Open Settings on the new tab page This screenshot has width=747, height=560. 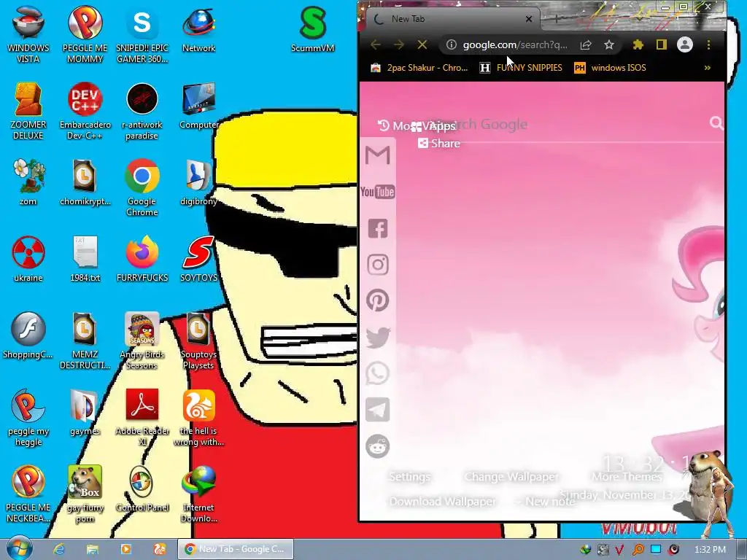tap(410, 477)
